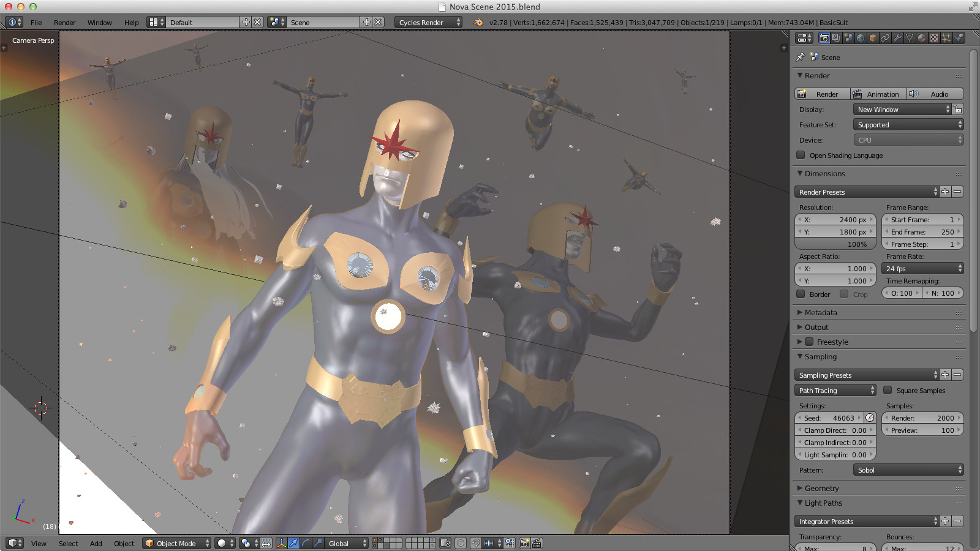
Task: Open the Render menu in top bar
Action: (x=64, y=22)
